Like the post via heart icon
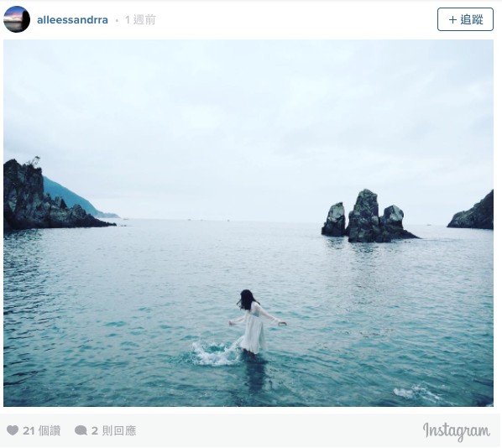The image size is (502, 448). click(13, 430)
